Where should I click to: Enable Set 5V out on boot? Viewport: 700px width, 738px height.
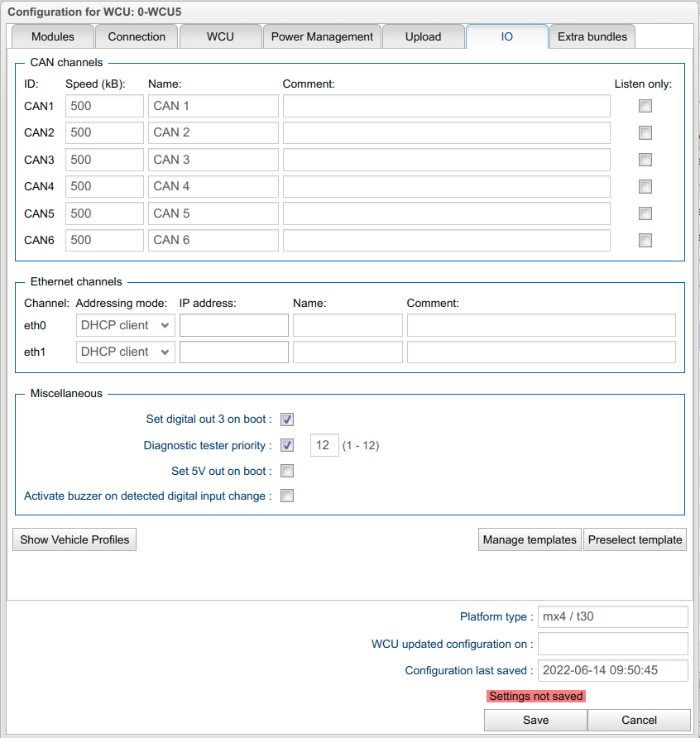coord(287,471)
